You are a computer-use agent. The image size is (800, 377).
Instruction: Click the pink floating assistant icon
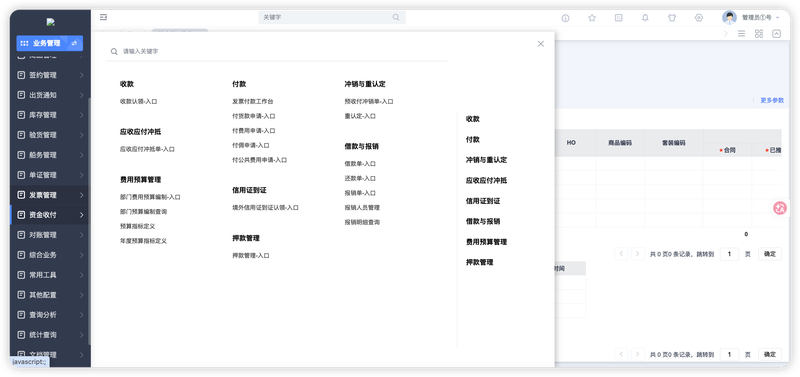[780, 208]
